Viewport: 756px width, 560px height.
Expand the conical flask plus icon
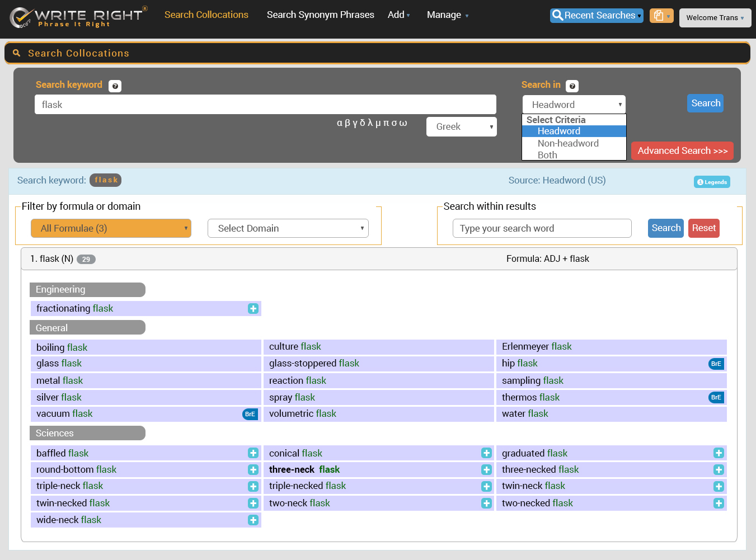point(486,453)
